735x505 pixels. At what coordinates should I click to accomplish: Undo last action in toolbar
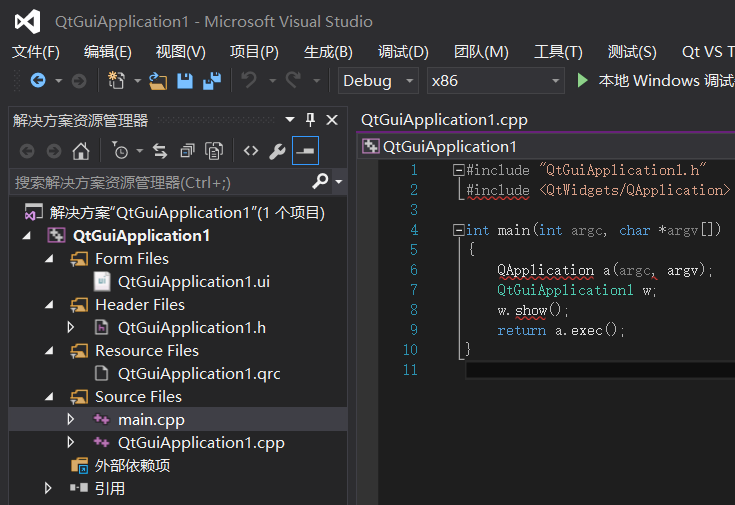point(249,80)
